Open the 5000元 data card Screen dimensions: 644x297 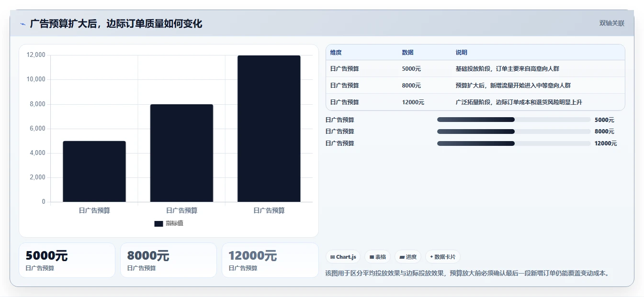click(67, 260)
